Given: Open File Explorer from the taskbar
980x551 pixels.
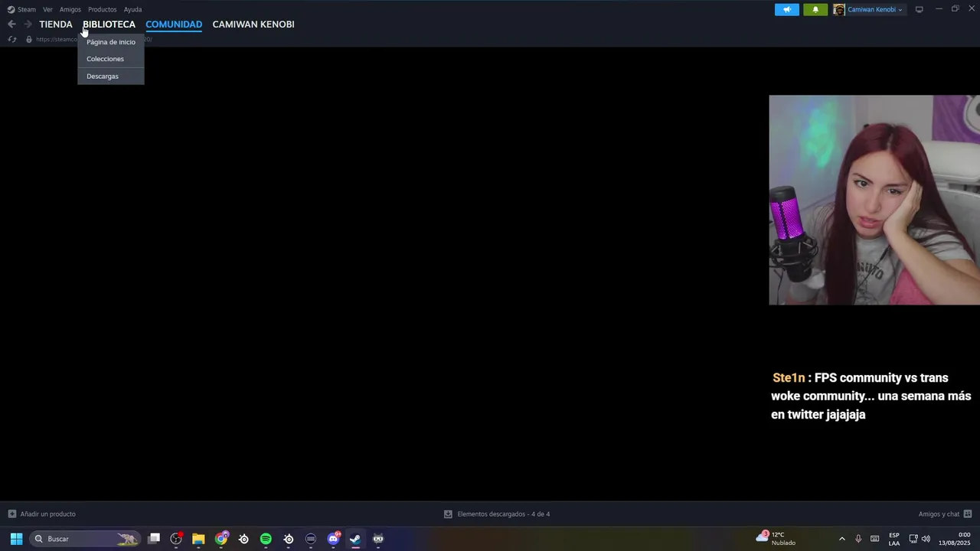Looking at the screenshot, I should [x=198, y=539].
